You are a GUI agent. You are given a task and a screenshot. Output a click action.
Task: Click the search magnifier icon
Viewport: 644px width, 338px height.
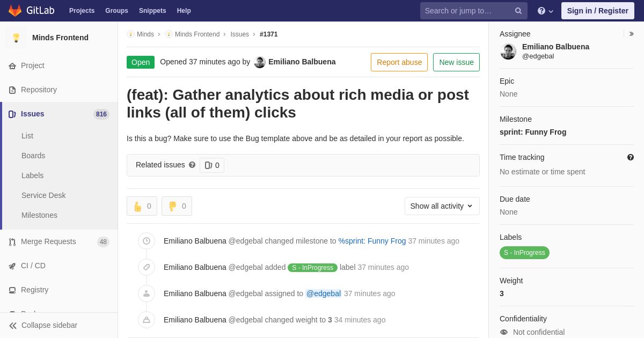click(x=518, y=11)
